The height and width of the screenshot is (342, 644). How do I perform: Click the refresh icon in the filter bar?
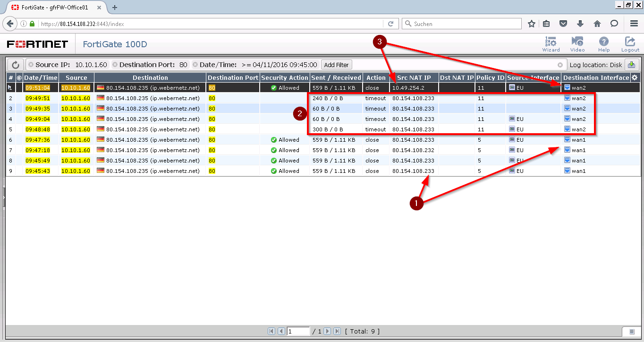point(16,64)
